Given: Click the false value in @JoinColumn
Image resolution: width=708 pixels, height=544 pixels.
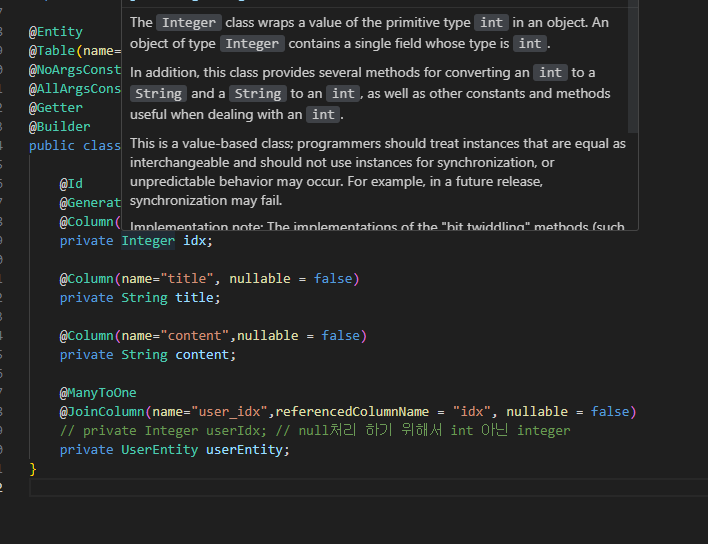Looking at the screenshot, I should pos(610,411).
